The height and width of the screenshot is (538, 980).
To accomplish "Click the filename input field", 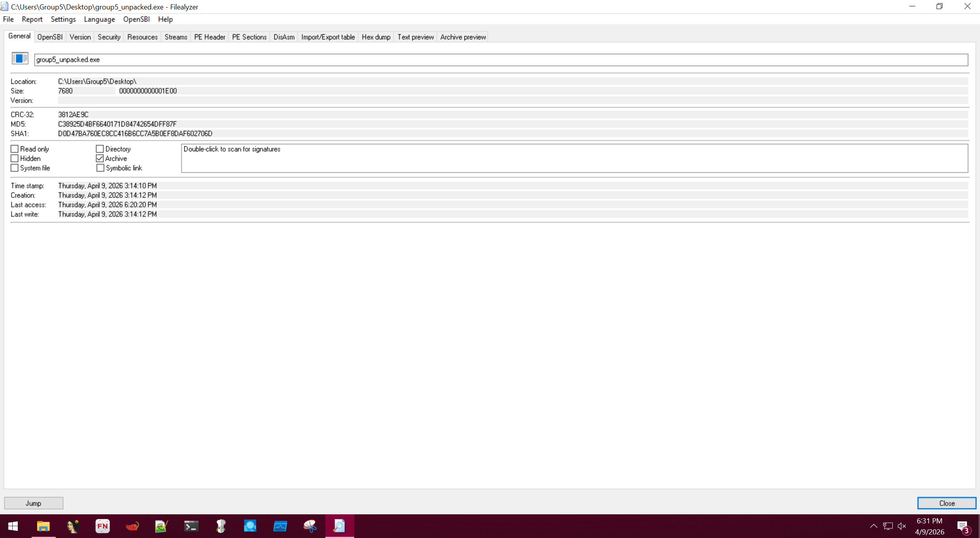I will pos(501,60).
